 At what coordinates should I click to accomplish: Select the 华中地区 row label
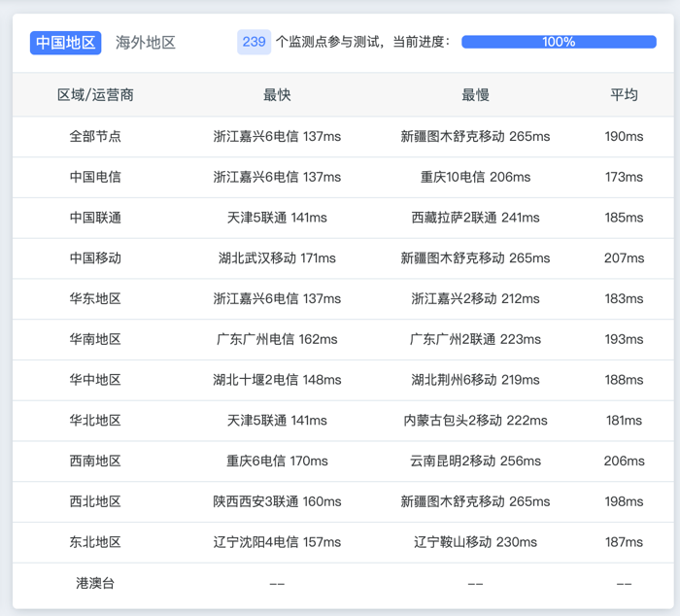[95, 380]
